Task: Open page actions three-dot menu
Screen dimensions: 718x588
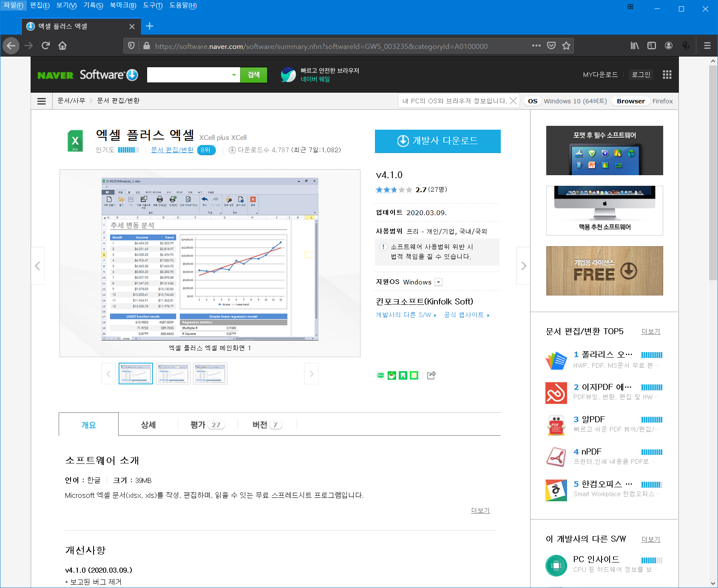Action: [536, 45]
